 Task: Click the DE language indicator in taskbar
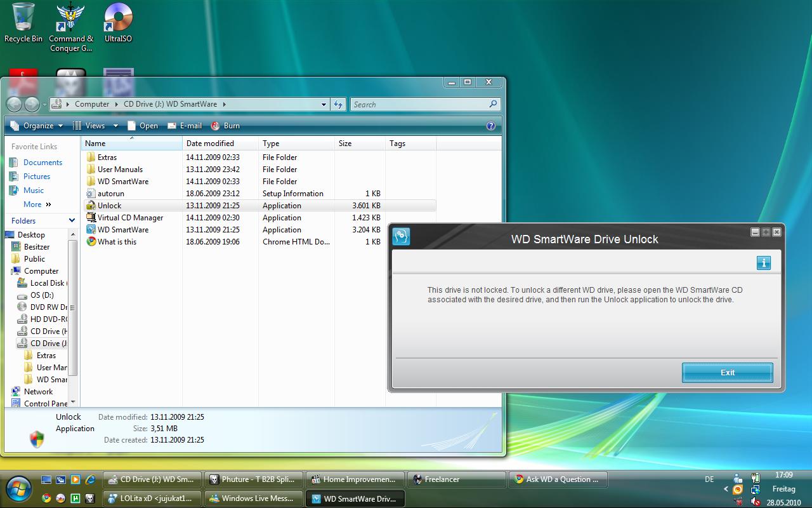tap(709, 479)
